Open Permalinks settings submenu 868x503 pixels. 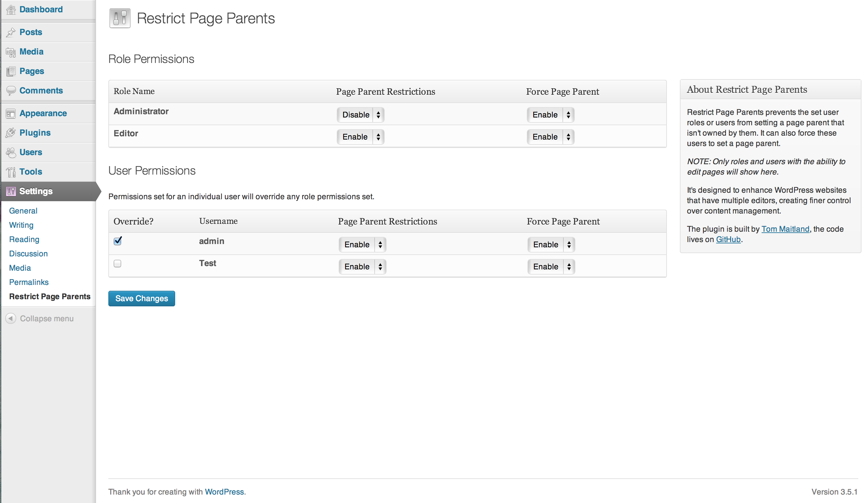pos(29,283)
